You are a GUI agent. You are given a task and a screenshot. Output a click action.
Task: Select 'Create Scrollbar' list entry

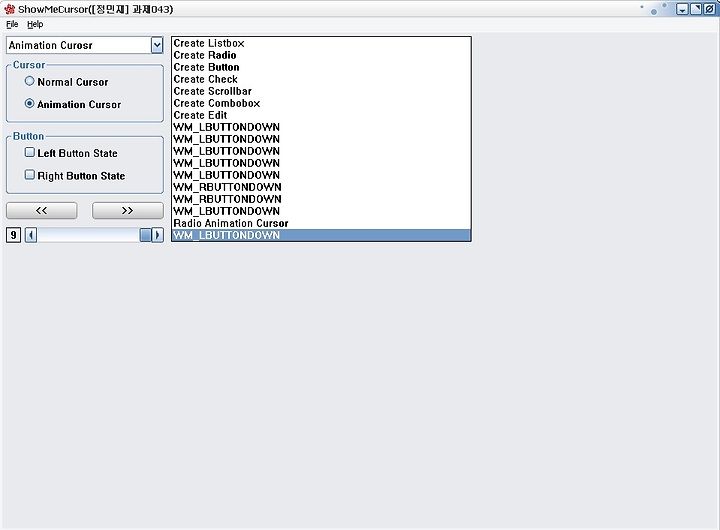[x=321, y=91]
